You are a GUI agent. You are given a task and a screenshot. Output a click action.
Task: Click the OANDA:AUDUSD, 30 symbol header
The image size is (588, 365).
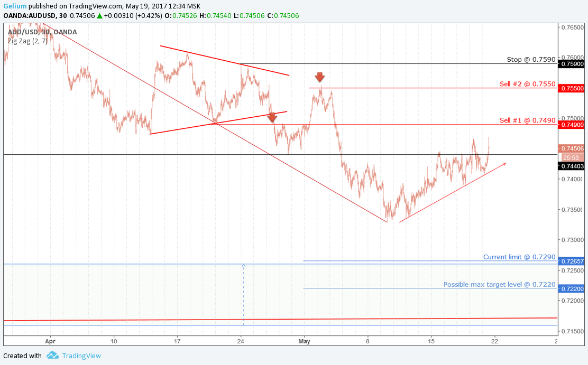click(x=35, y=16)
